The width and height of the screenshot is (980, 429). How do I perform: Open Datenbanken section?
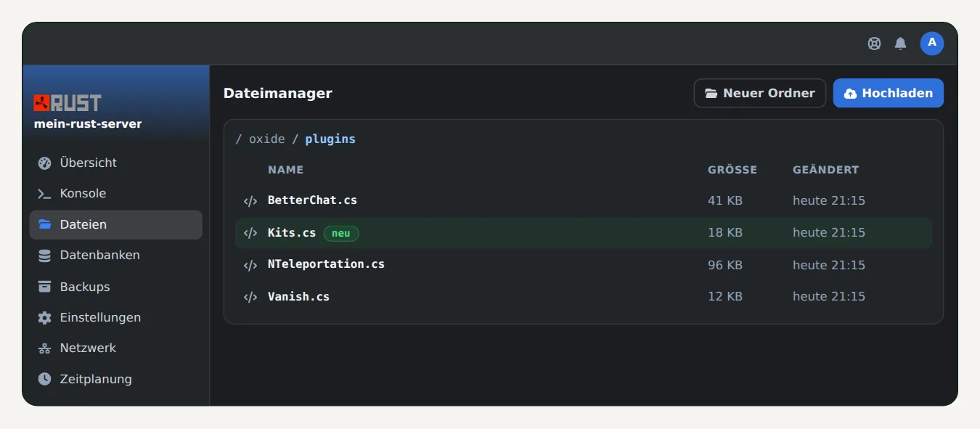115,256
